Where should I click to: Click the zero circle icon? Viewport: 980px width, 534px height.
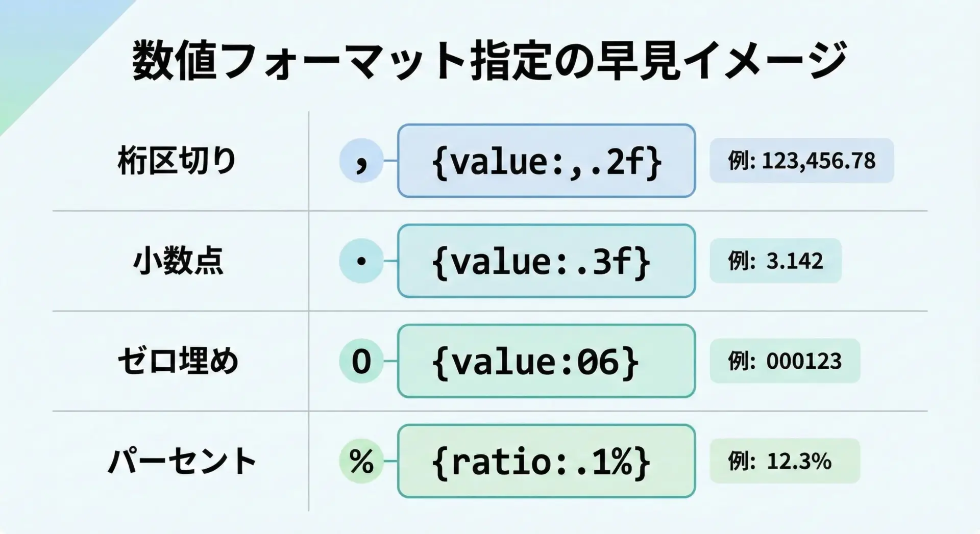pyautogui.click(x=361, y=361)
